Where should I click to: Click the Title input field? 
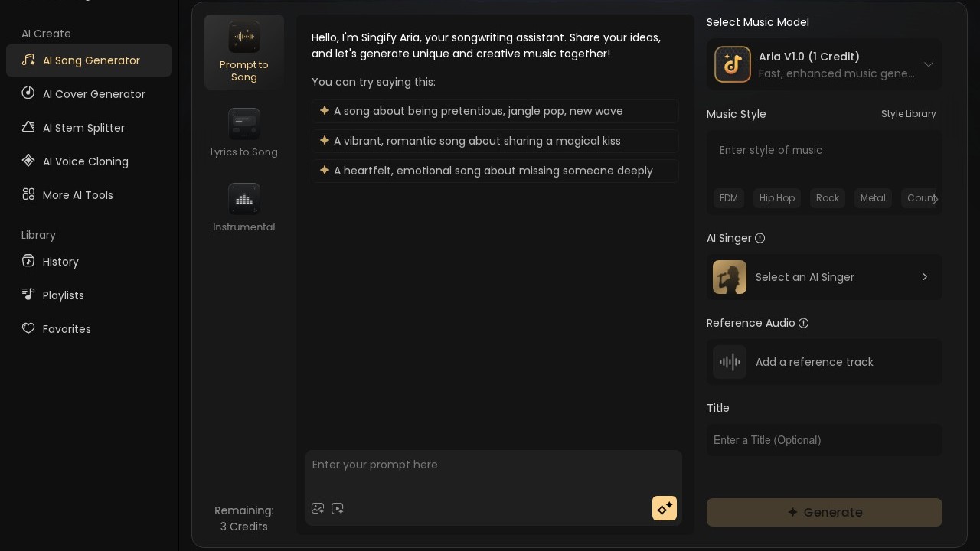coord(825,440)
